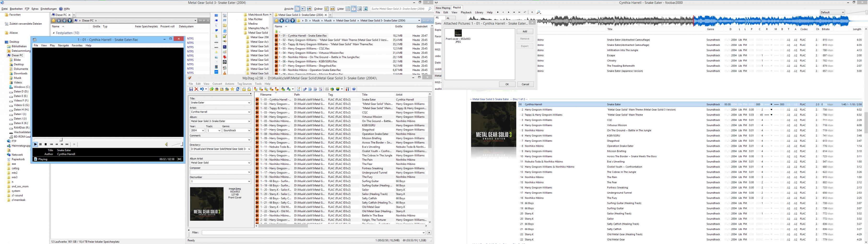Open Mp3tag Tag Sources menu
This screenshot has width=868, height=244.
244,84
